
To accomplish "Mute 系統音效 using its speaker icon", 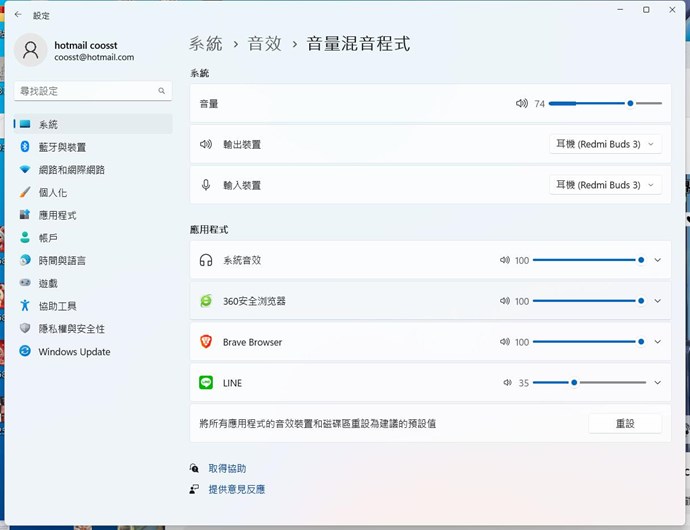I will [x=505, y=260].
